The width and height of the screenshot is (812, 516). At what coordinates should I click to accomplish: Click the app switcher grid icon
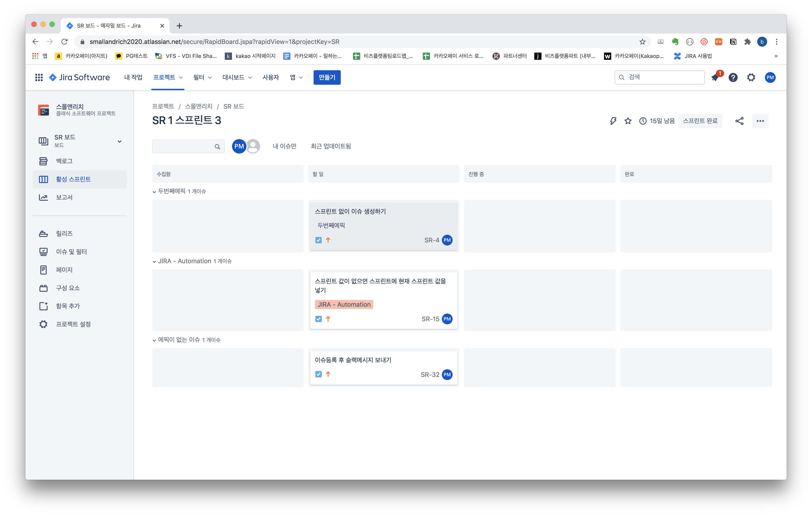[x=39, y=77]
